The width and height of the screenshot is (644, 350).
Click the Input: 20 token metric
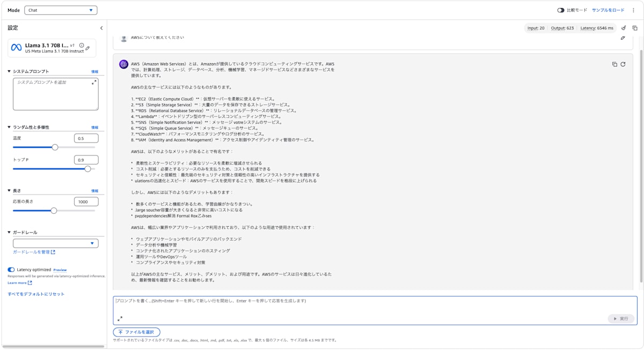536,28
